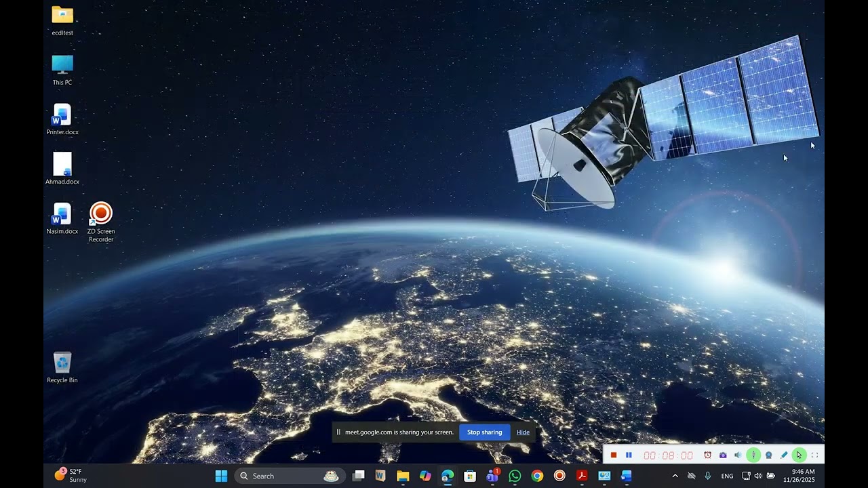Toggle recorder microphone capture
Viewport: 868px width, 488px height.
pyautogui.click(x=753, y=455)
